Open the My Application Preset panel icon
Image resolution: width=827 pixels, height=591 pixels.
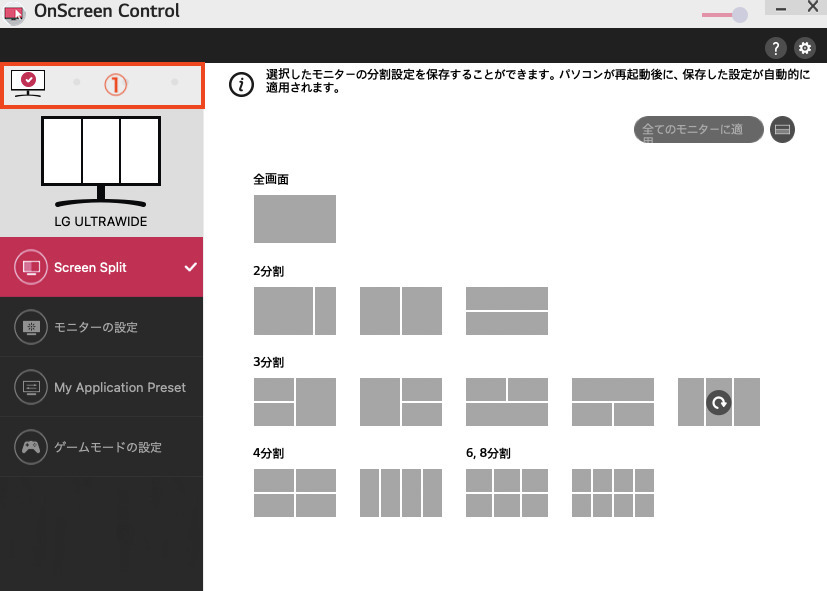[x=30, y=387]
